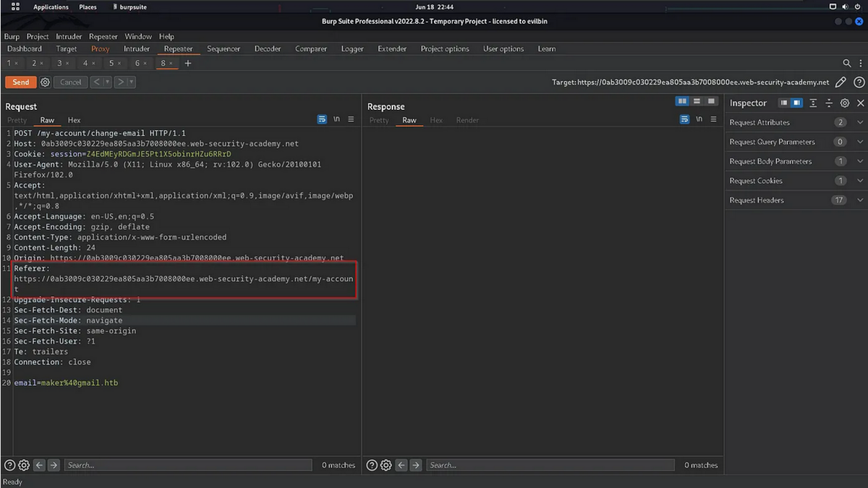This screenshot has height=488, width=868.
Task: Switch Request view to Pretty
Action: (x=17, y=120)
